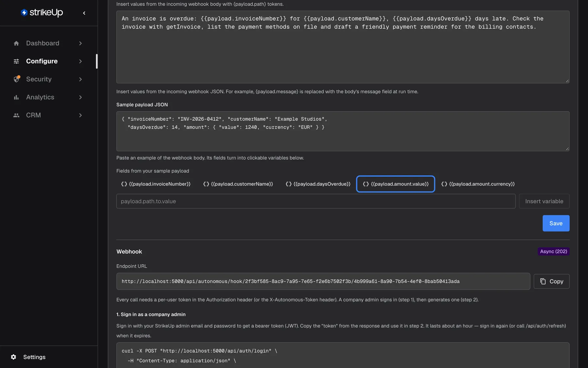Click the curl login command code block
588x368 pixels.
(x=343, y=355)
